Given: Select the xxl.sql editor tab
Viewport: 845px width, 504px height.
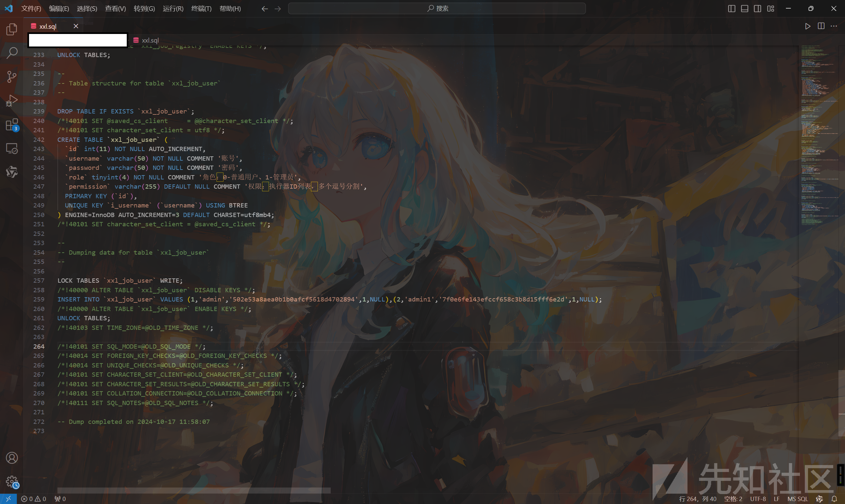Looking at the screenshot, I should (x=54, y=26).
